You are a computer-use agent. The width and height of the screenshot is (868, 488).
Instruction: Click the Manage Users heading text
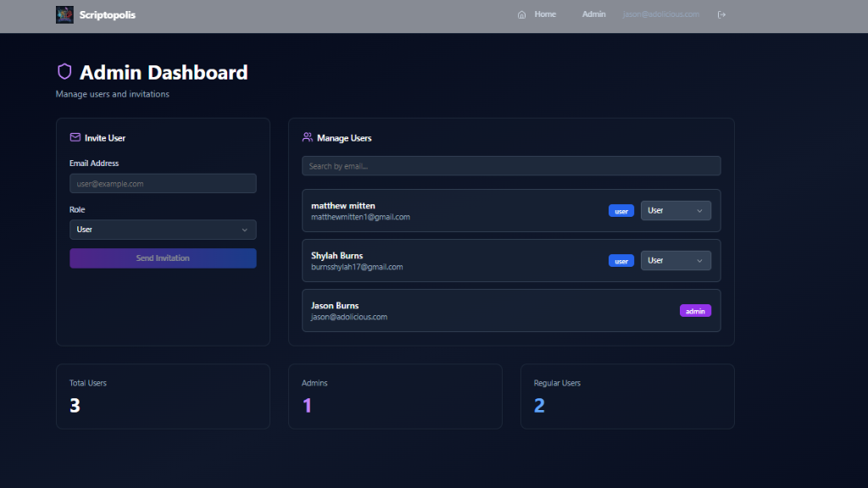point(344,138)
